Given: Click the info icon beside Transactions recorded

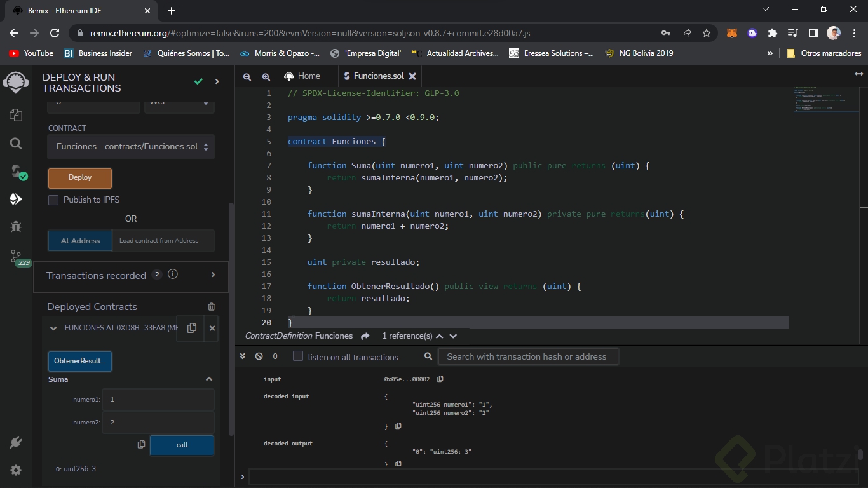Looking at the screenshot, I should (172, 274).
